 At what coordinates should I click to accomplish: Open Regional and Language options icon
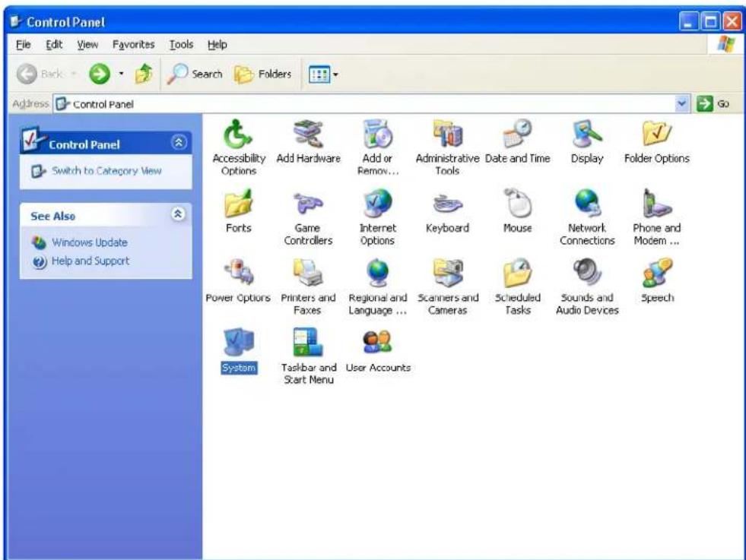click(378, 273)
